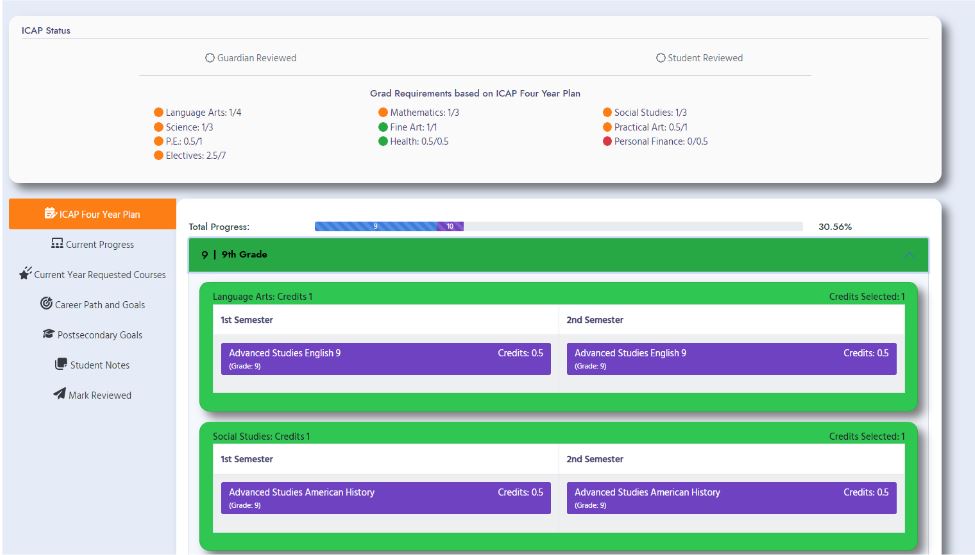Click the Career Path and Goals target icon

(46, 304)
